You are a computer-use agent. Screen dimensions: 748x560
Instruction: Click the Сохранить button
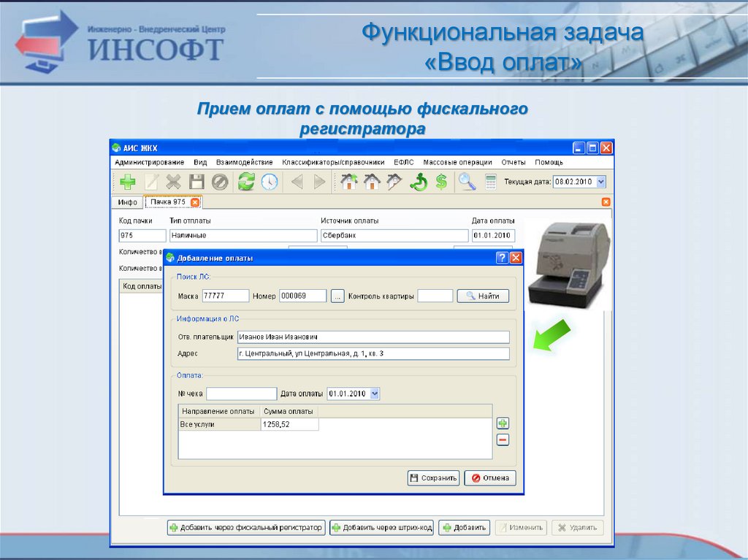[x=433, y=478]
